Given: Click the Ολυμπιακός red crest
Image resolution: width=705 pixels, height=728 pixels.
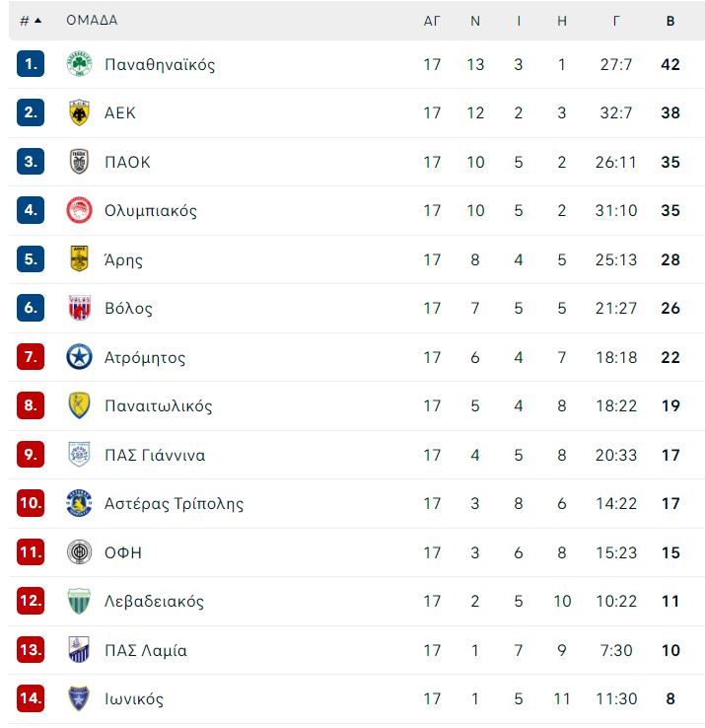Looking at the screenshot, I should [x=79, y=210].
